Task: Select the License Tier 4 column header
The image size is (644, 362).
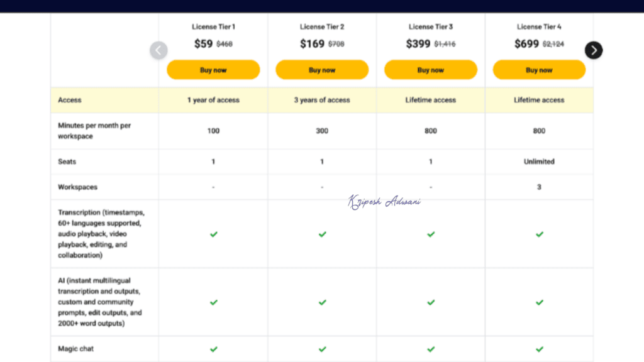Action: tap(539, 27)
